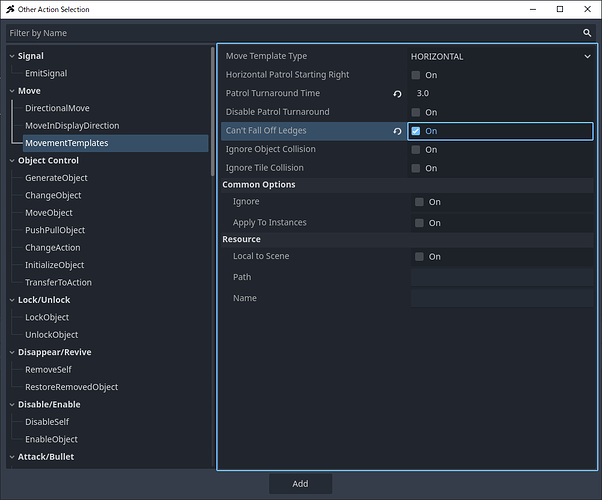
Task: Collapse the Object Control group
Action: [11, 160]
